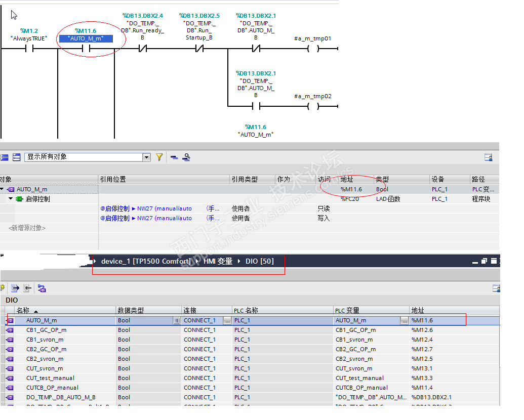524x420 pixels.
Task: Click the tag icon of the CB1_GC_OP_m row
Action: coord(10,330)
